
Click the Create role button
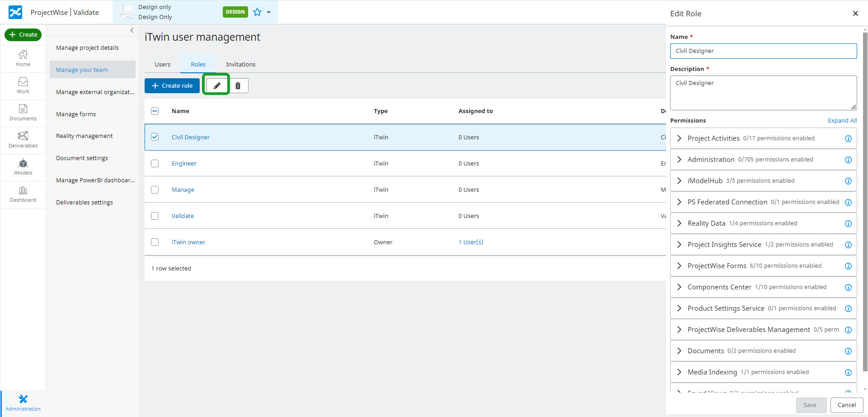pyautogui.click(x=172, y=85)
